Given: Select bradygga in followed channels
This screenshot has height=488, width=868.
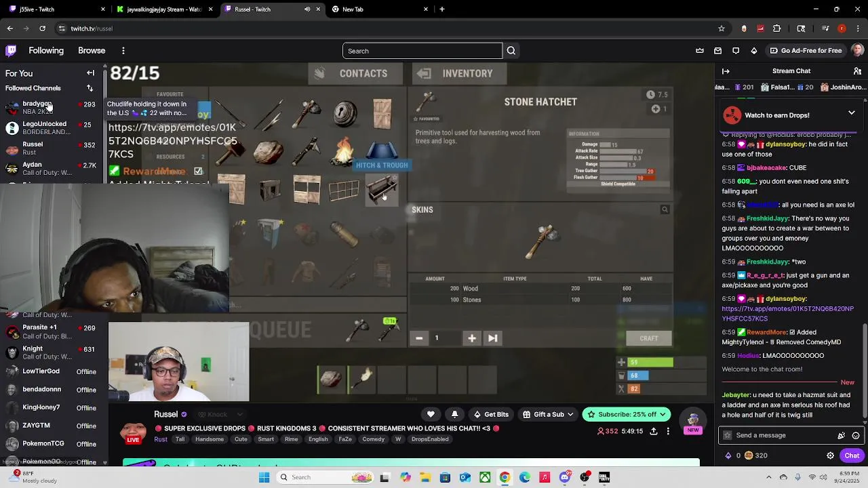Looking at the screenshot, I should (51, 108).
